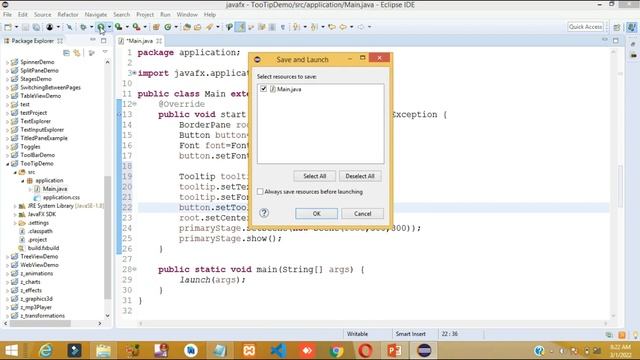Expand the JavaFX SDK node
Image resolution: width=640 pixels, height=360 pixels.
[15, 214]
